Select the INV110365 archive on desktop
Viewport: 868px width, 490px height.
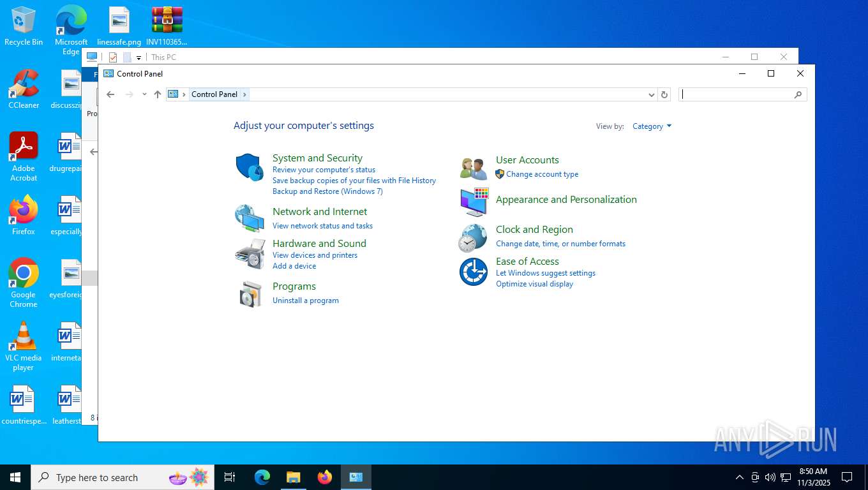coord(167,26)
